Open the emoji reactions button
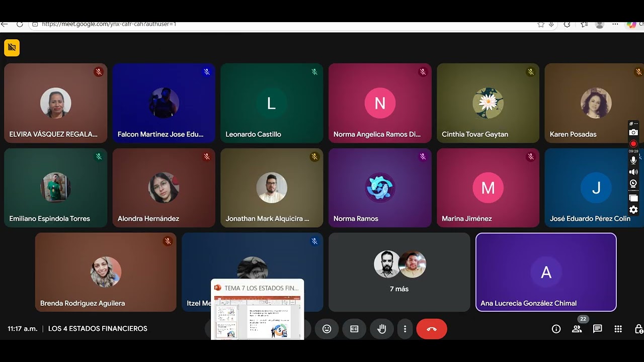 coord(327,329)
